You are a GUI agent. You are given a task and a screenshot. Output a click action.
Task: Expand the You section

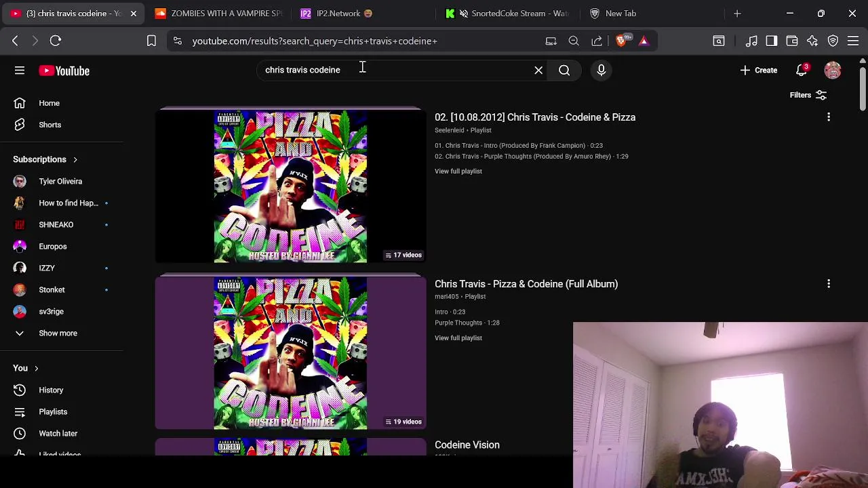coord(26,368)
